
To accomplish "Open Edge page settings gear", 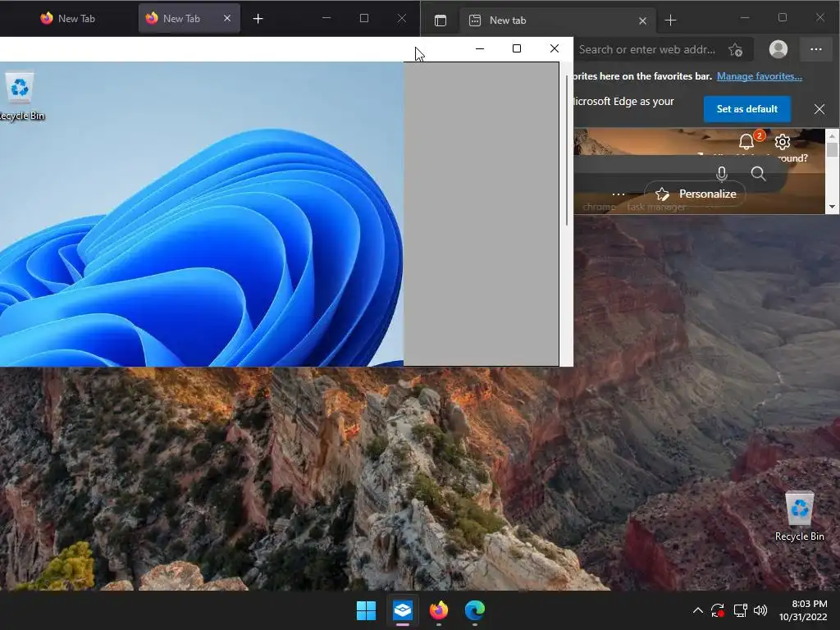I will [x=782, y=141].
